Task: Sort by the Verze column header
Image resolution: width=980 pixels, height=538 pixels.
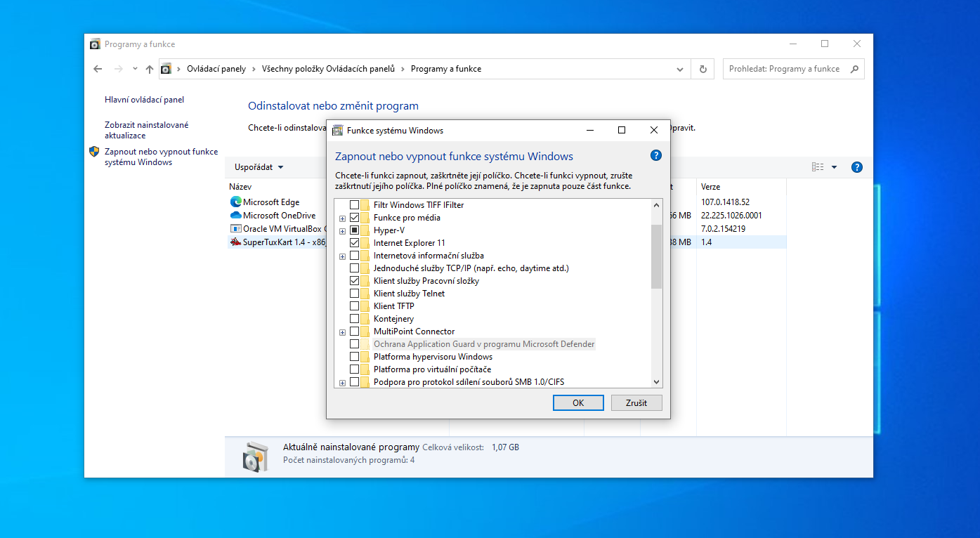Action: point(710,187)
